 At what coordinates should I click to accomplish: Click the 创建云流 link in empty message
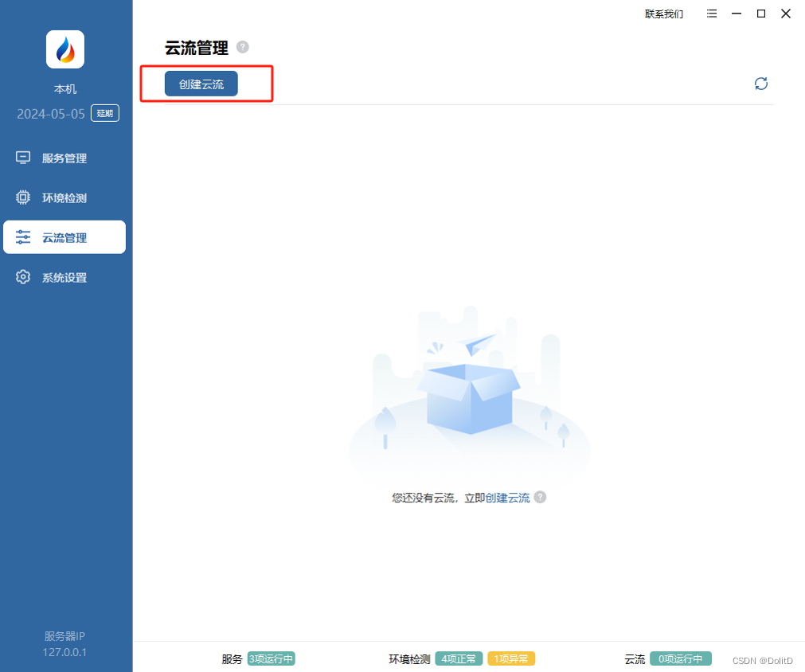[x=507, y=498]
